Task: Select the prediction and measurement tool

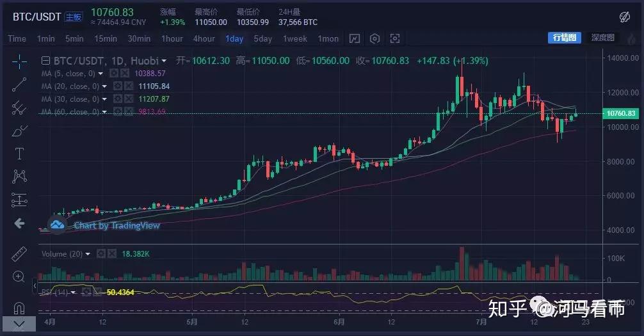Action: click(19, 200)
